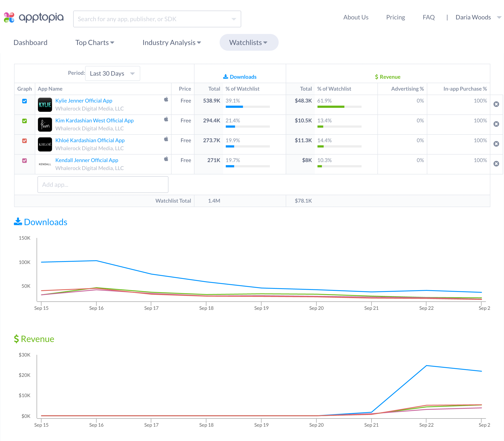Click the Add app input field
Image resolution: width=504 pixels, height=441 pixels.
[x=103, y=184]
